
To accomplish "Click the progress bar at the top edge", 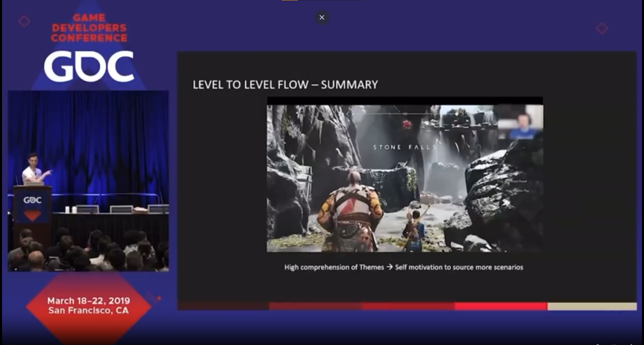I will click(322, 0).
